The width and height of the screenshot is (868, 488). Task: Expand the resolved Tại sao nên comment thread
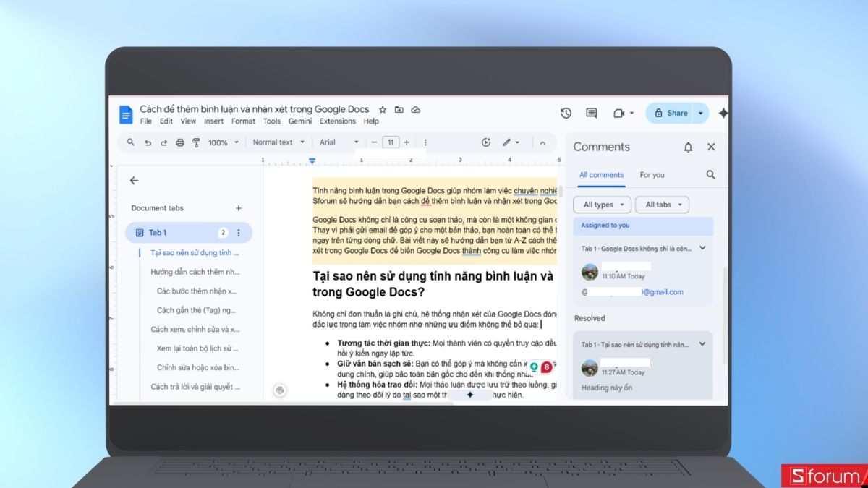pyautogui.click(x=702, y=344)
